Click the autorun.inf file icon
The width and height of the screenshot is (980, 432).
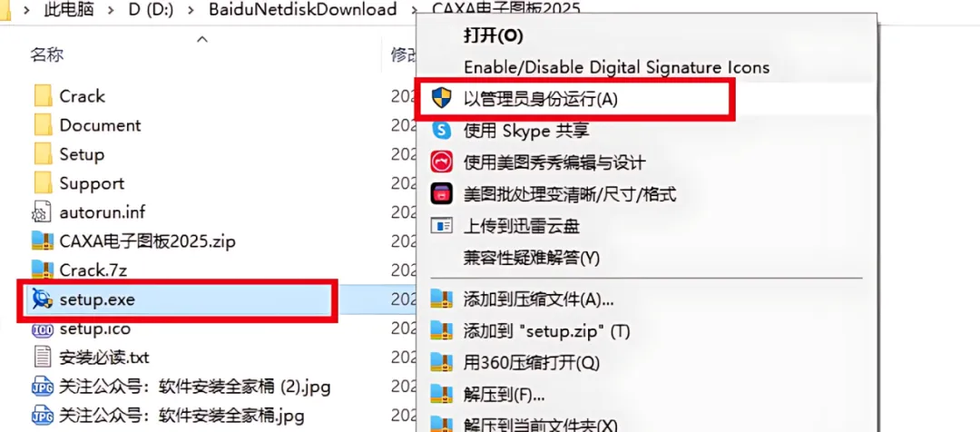[43, 212]
